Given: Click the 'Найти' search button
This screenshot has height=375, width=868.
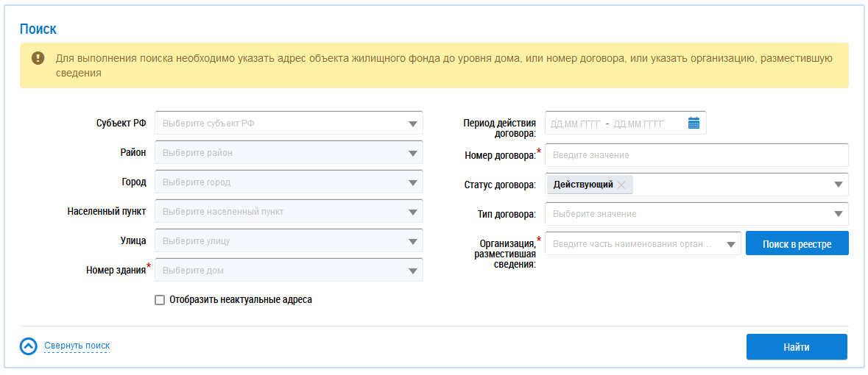Looking at the screenshot, I should pos(797,347).
